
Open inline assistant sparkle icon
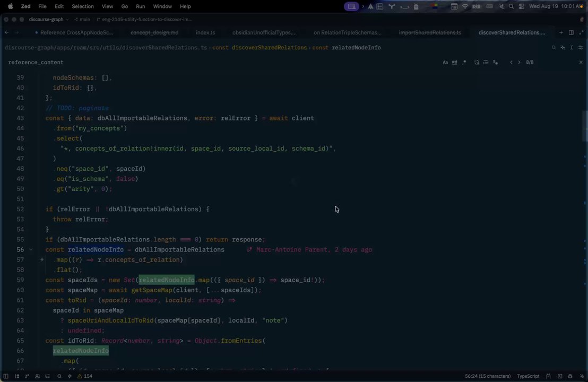(x=563, y=48)
